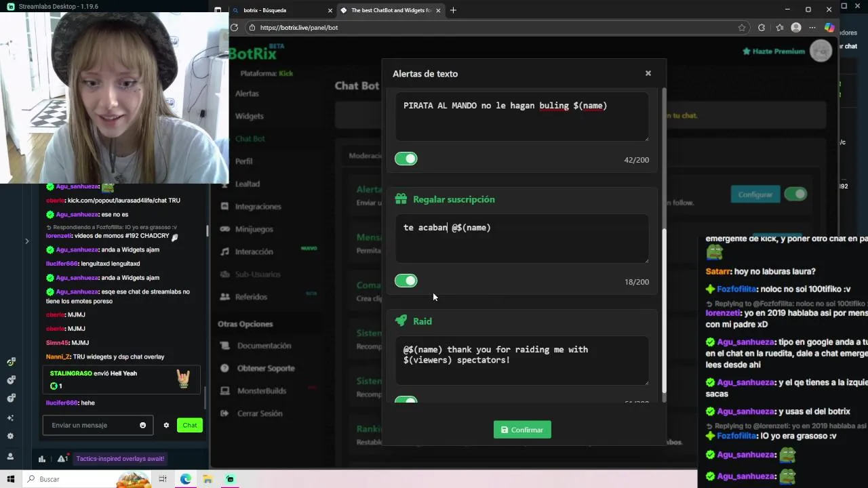Open File Explorer from the taskbar
868x488 pixels.
click(x=208, y=479)
